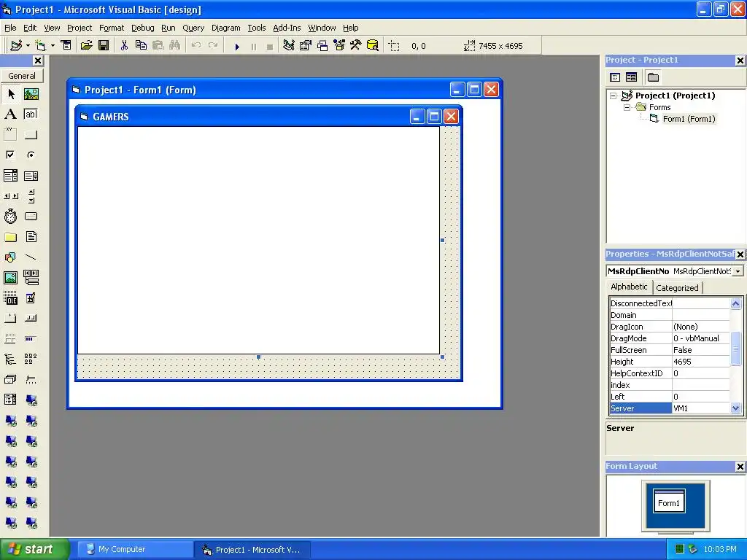Select Form1 (Form1) in the project tree
This screenshot has width=747, height=560.
[x=689, y=119]
